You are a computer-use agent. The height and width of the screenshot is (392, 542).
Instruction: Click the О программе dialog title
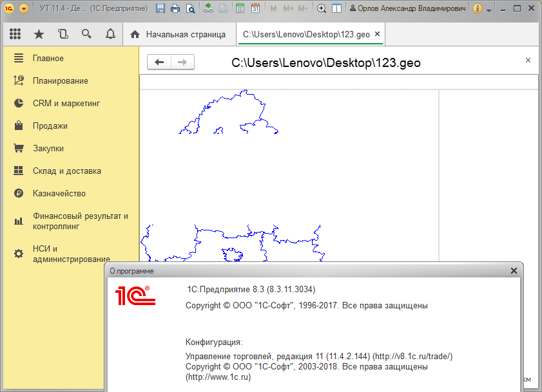coord(131,271)
